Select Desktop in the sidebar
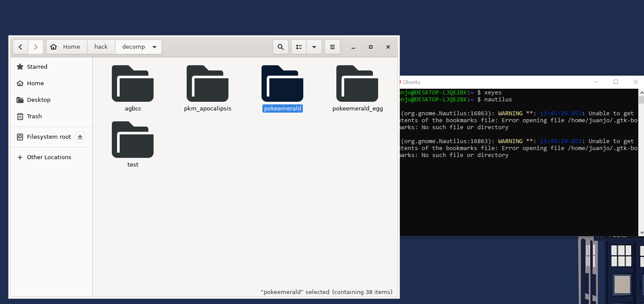Image resolution: width=644 pixels, height=304 pixels. [39, 100]
